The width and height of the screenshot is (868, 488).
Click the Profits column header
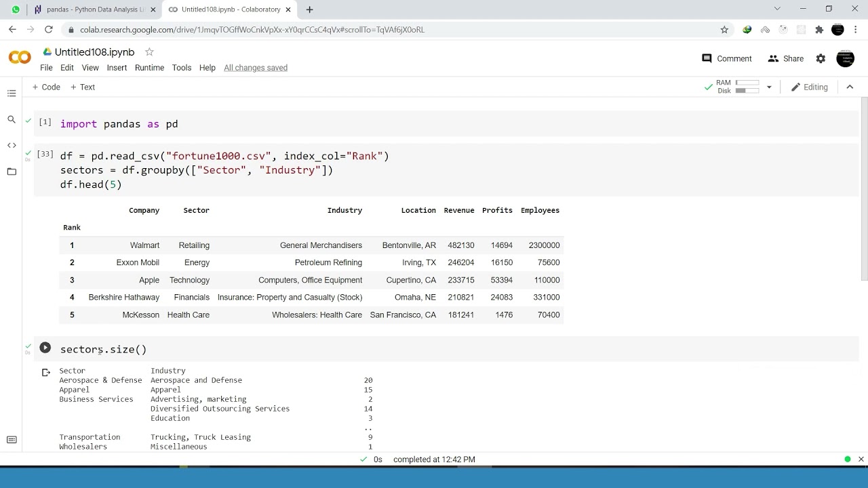coord(497,210)
